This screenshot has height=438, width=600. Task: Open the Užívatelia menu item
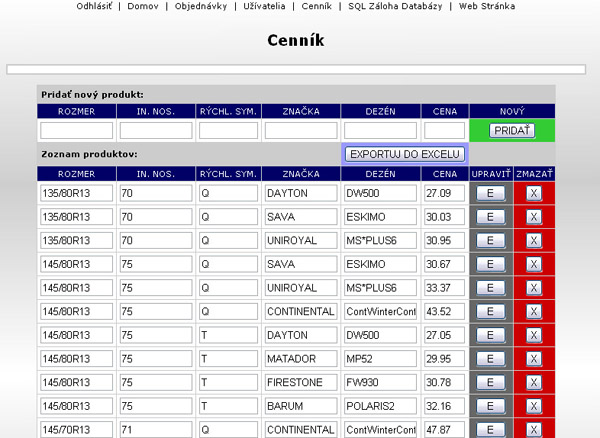point(264,6)
